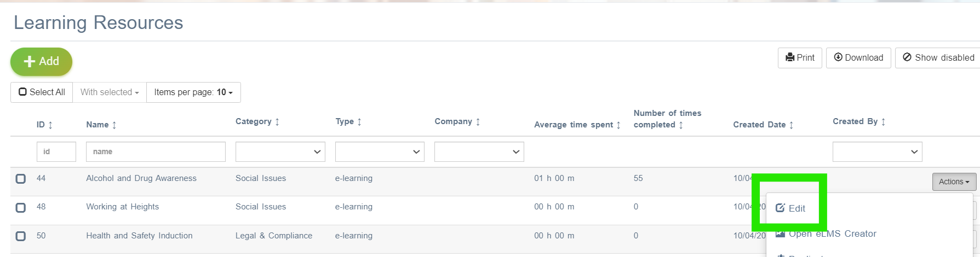Sort by Company sort icon

coord(478,122)
